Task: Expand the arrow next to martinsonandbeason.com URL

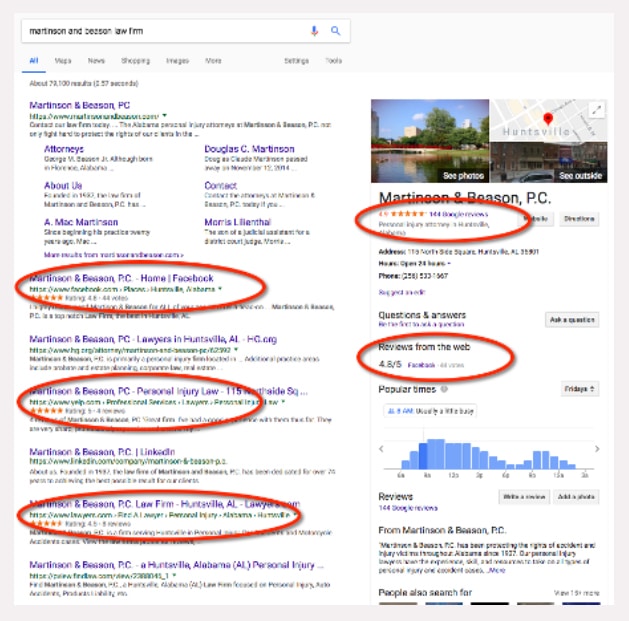Action: click(x=164, y=116)
